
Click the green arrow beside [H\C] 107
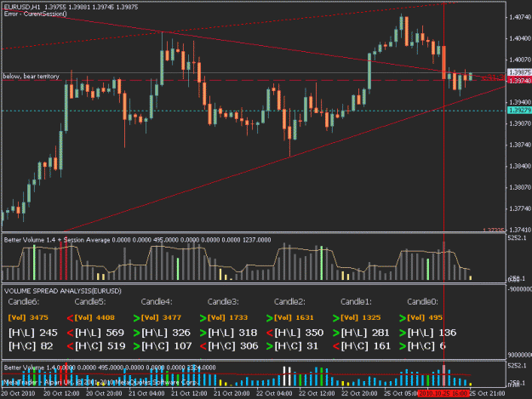[137, 346]
